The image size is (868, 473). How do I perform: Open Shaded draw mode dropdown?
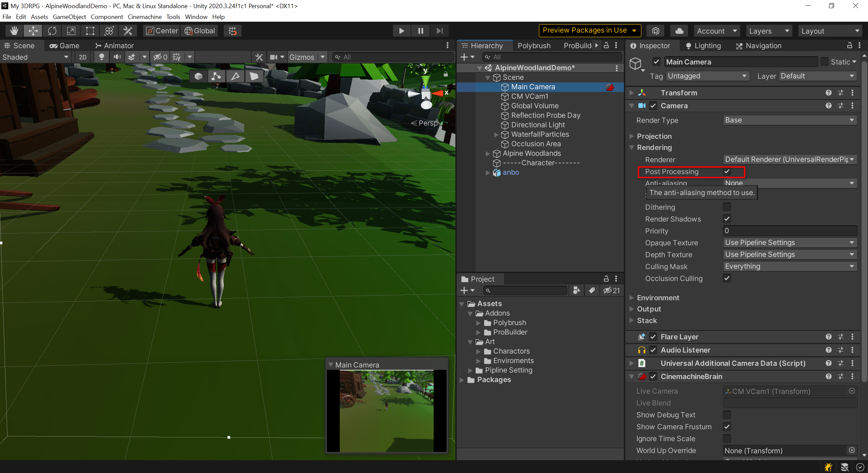[x=35, y=57]
